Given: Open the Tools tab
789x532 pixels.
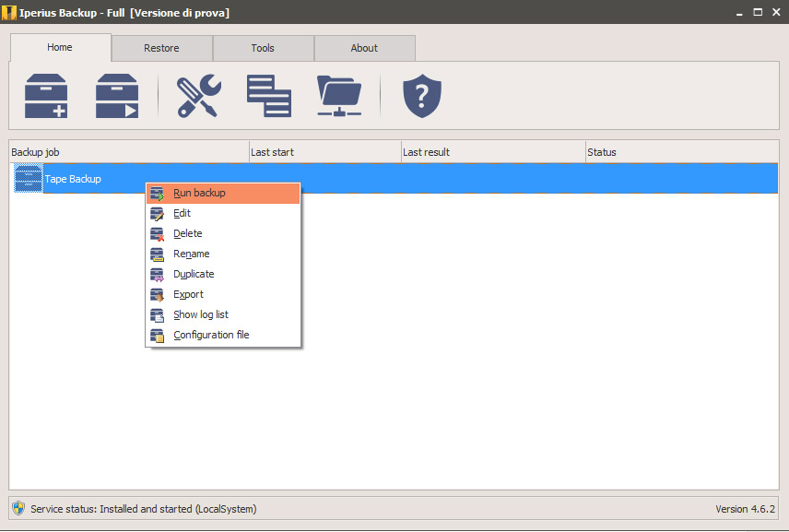Looking at the screenshot, I should [263, 48].
